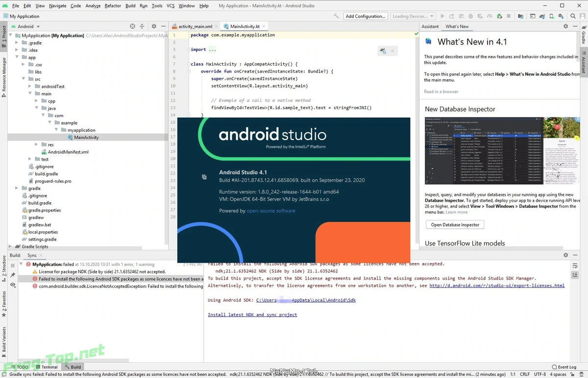Screen dimensions: 588x378
Task: Collapse the app folder
Action: click(17, 57)
